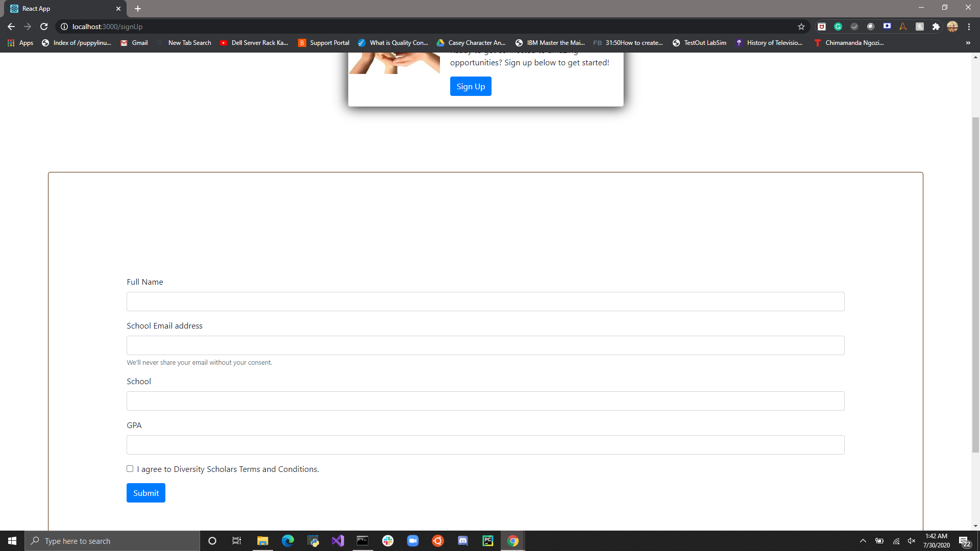Select the React App tab
The width and height of the screenshot is (980, 551).
coord(61,9)
